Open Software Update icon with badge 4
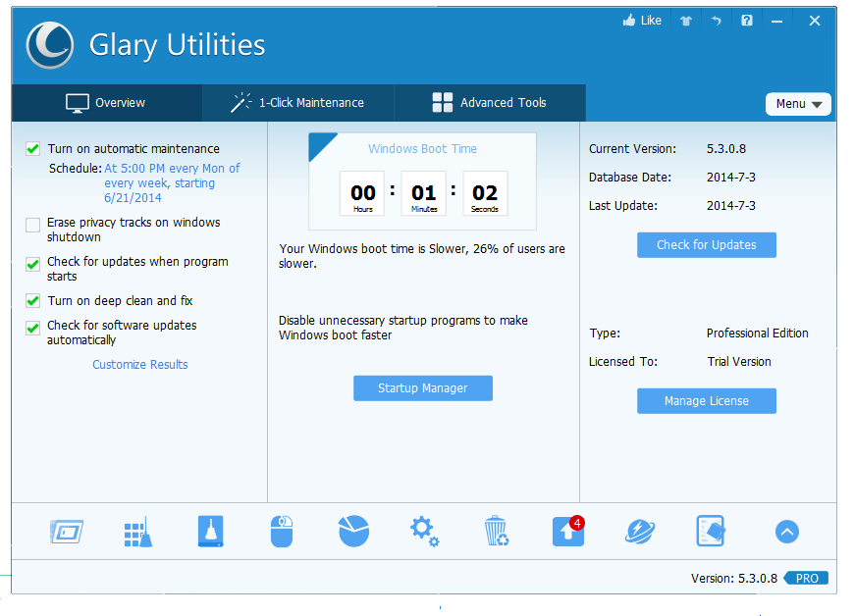Image resolution: width=854 pixels, height=616 pixels. click(x=568, y=531)
